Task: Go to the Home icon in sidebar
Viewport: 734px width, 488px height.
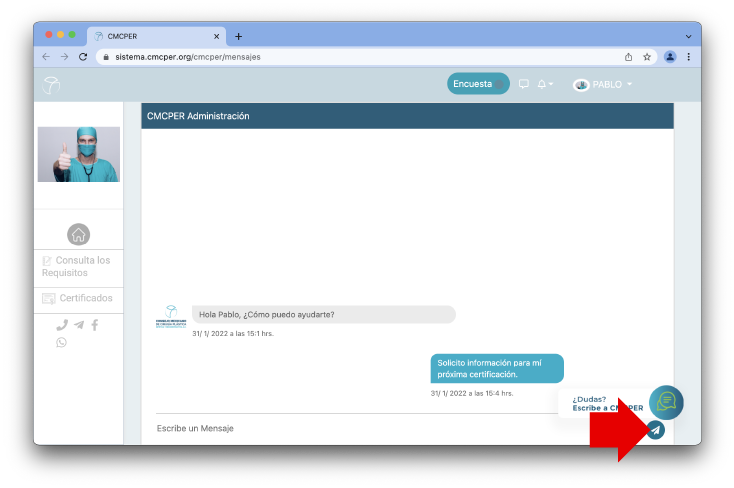Action: pos(78,234)
